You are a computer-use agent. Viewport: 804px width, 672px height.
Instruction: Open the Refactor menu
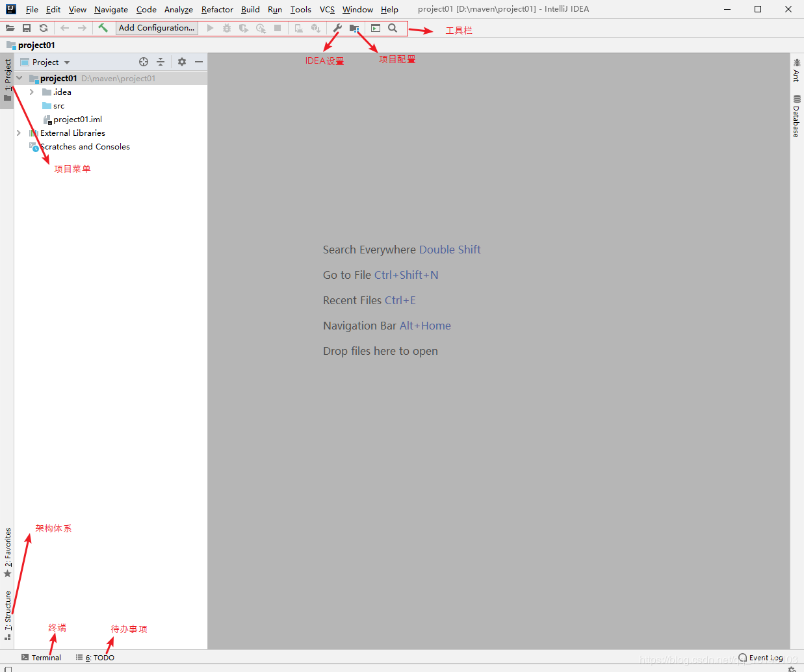coord(217,10)
